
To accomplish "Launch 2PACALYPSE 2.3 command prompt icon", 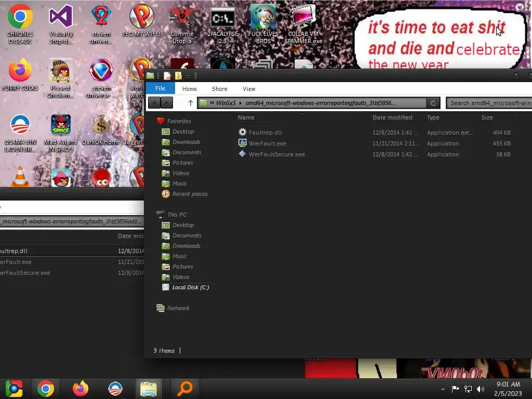I will point(222,24).
